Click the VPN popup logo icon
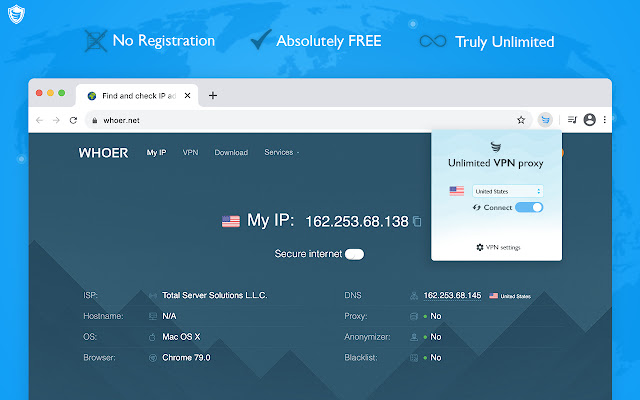The height and width of the screenshot is (400, 640). click(496, 146)
